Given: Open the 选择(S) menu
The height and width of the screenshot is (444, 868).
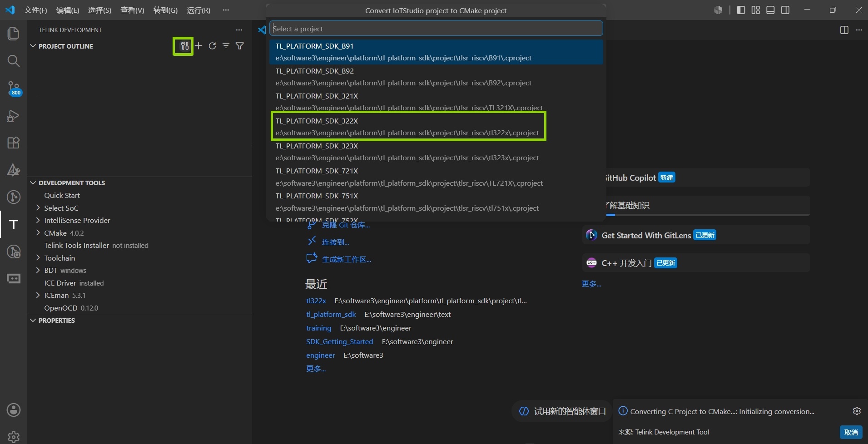Looking at the screenshot, I should pyautogui.click(x=99, y=10).
